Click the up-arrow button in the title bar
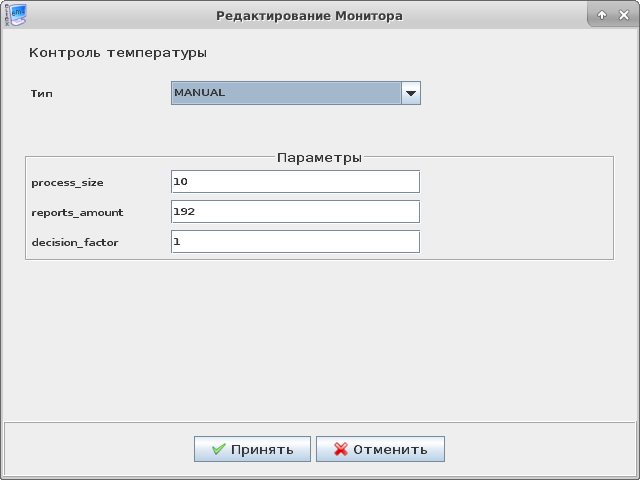 tap(602, 15)
